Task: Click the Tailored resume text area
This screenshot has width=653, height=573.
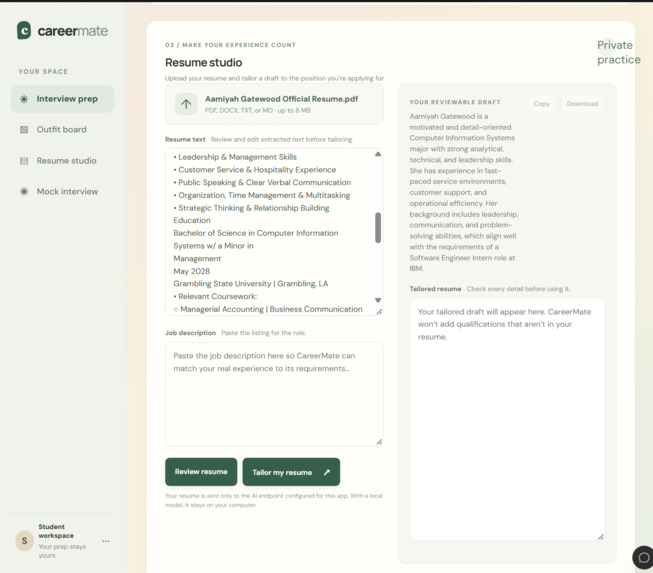Action: point(507,419)
